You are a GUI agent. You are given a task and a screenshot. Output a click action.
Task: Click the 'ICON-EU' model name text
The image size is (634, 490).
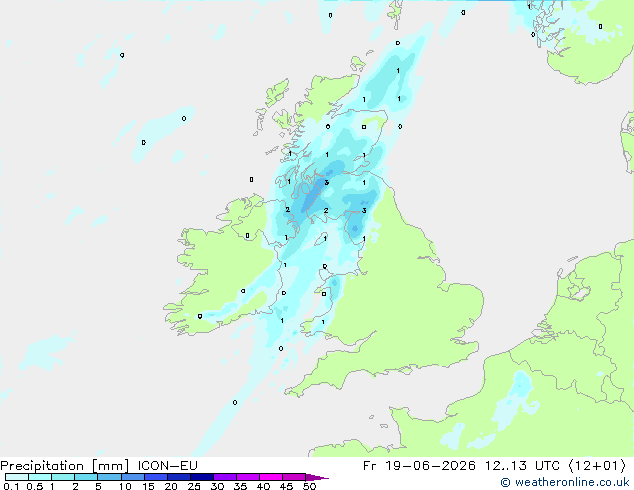[x=167, y=466]
